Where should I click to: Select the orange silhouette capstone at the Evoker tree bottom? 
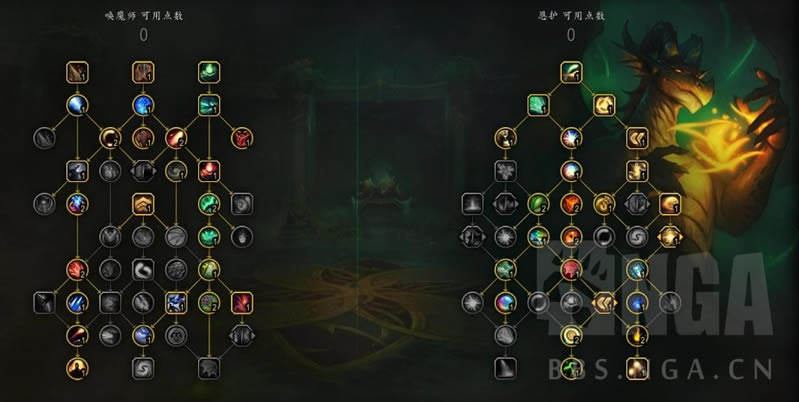[77, 368]
